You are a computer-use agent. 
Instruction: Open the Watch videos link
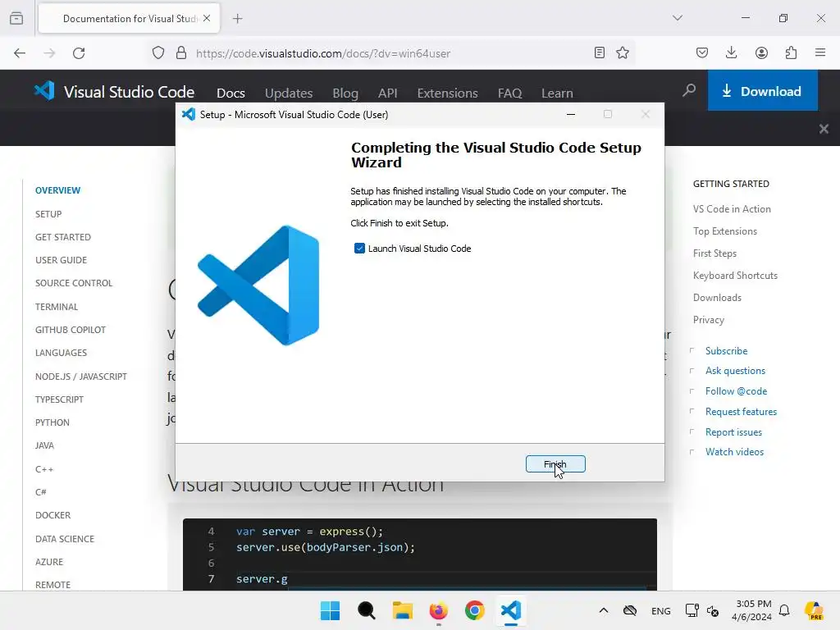734,452
